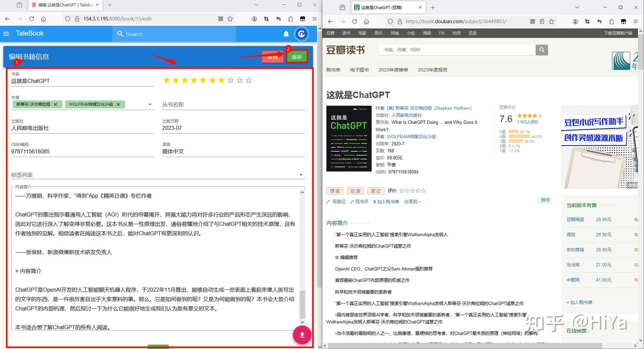Bookmark the Douban page with the star icon
The width and height of the screenshot is (644, 349).
pos(551,21)
